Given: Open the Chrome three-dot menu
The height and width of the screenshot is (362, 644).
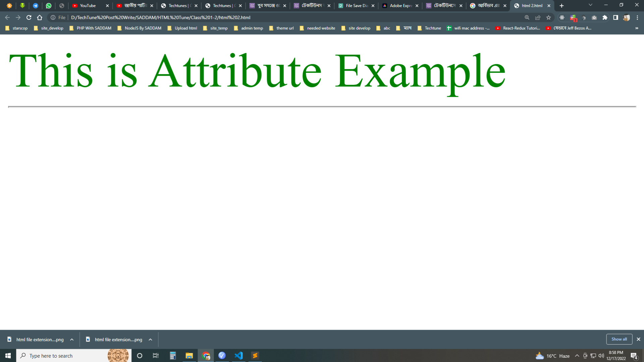Looking at the screenshot, I should point(637,17).
